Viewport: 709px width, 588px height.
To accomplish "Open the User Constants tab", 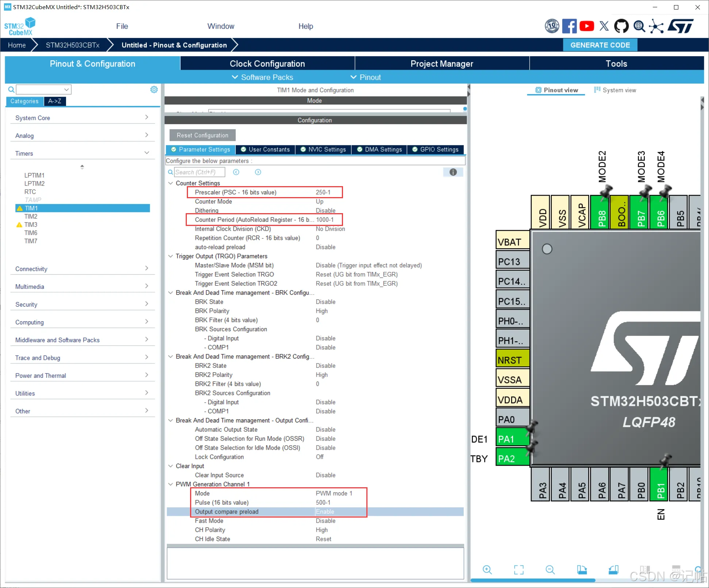I will (x=266, y=149).
